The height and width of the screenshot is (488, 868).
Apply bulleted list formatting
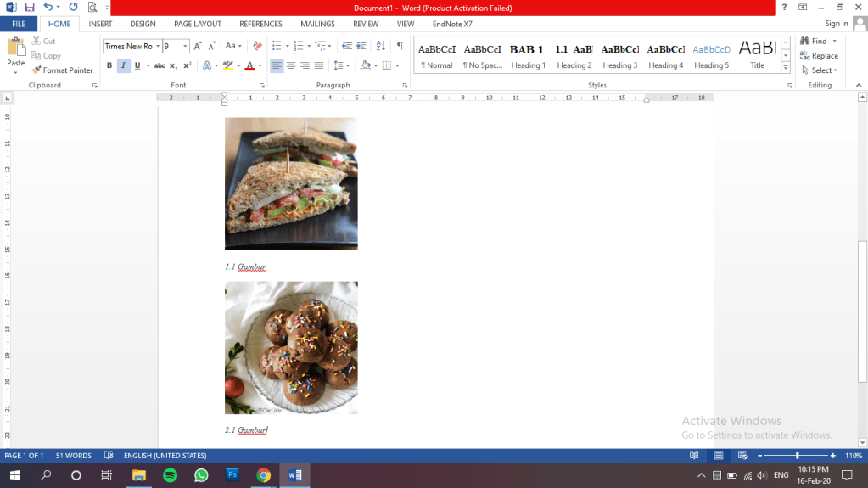coord(277,46)
